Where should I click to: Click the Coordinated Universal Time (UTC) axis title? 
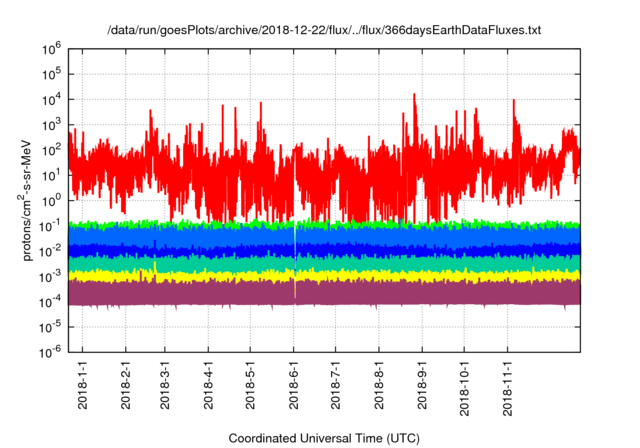click(324, 439)
